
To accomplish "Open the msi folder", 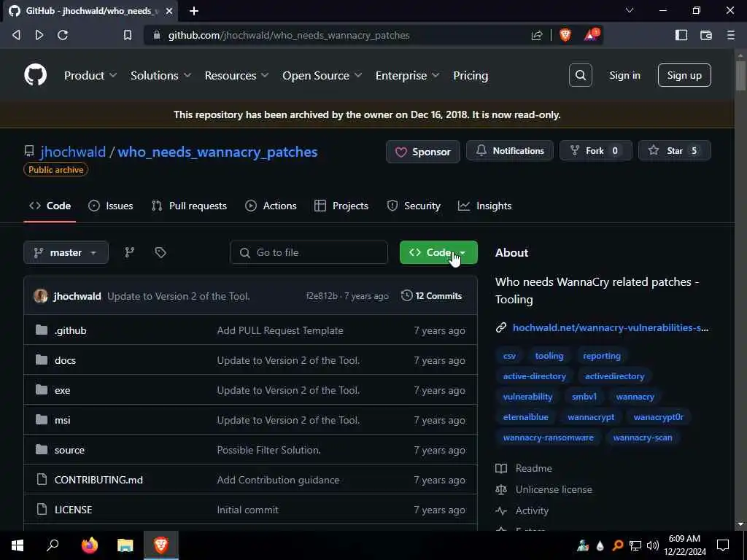I will pyautogui.click(x=63, y=420).
